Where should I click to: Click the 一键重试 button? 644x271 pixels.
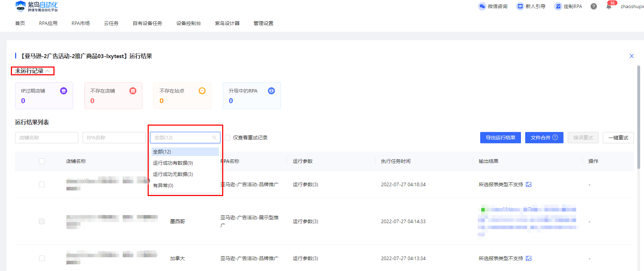tap(618, 138)
